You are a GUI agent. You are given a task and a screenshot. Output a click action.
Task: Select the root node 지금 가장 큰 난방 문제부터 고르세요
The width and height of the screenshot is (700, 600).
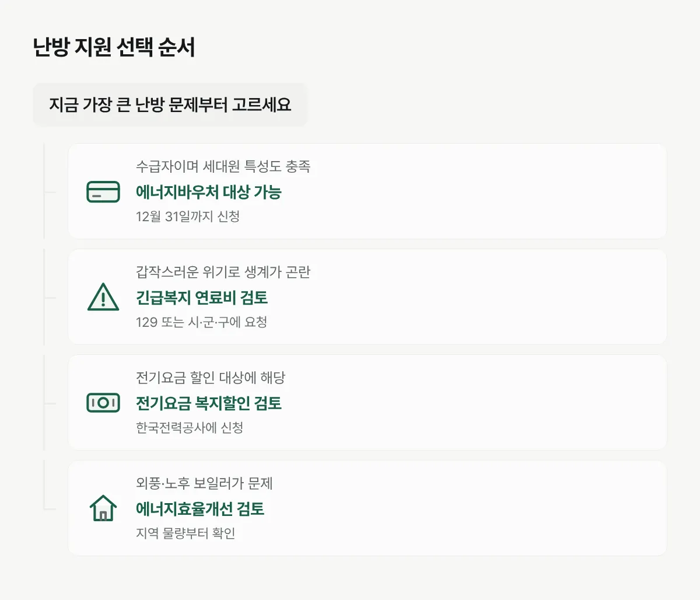coord(170,104)
